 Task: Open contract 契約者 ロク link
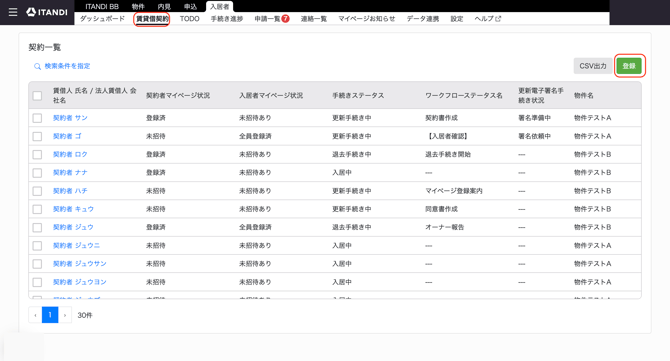coord(70,154)
